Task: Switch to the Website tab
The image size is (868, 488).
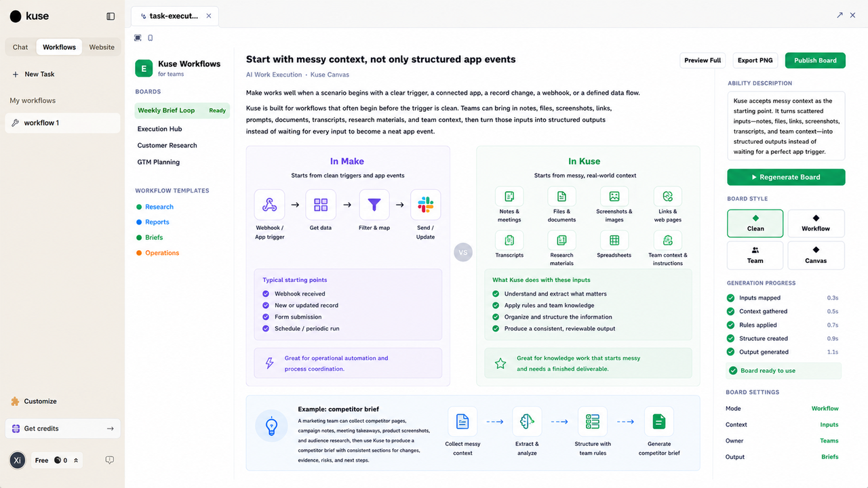Action: pos(102,47)
